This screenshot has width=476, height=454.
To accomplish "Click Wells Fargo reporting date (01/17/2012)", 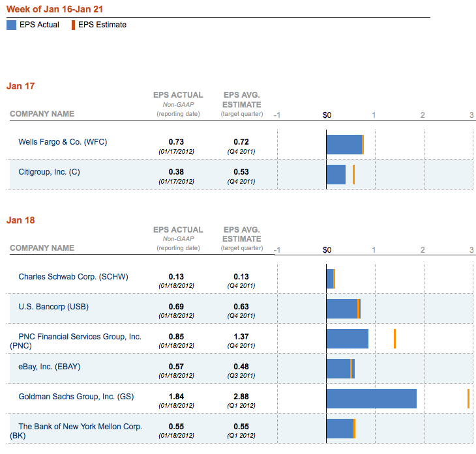I will [x=176, y=151].
